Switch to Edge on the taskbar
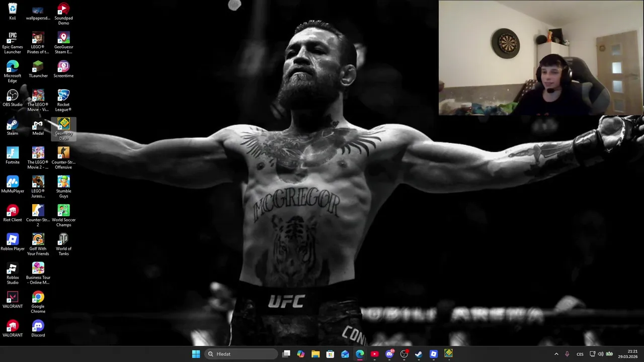The image size is (644, 362). point(360,354)
